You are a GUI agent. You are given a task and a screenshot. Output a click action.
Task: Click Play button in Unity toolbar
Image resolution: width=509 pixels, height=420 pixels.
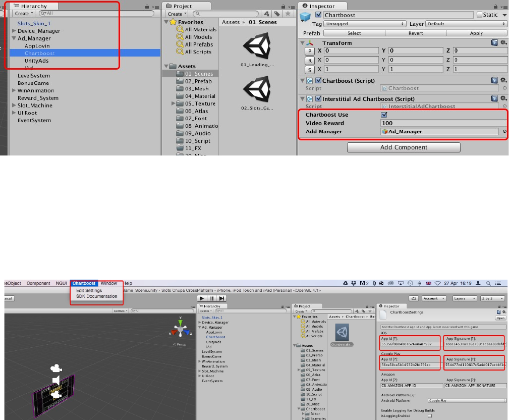pyautogui.click(x=202, y=298)
